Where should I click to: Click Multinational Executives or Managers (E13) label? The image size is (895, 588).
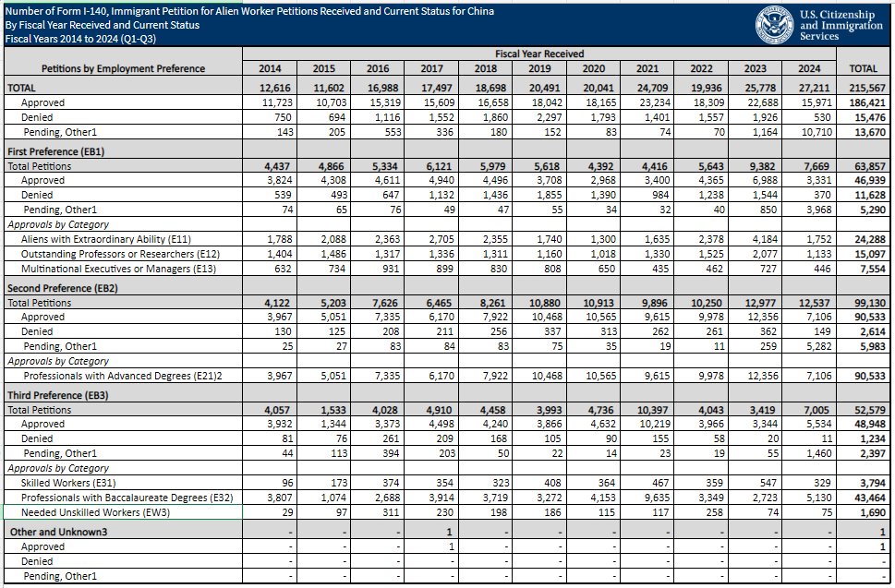click(119, 269)
